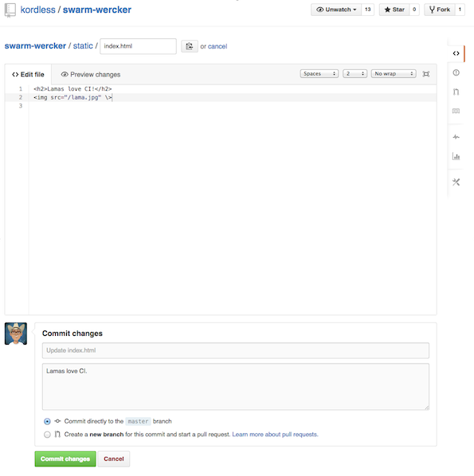Open the Graphs bar chart sidebar icon
474x476 pixels.
pyautogui.click(x=456, y=156)
